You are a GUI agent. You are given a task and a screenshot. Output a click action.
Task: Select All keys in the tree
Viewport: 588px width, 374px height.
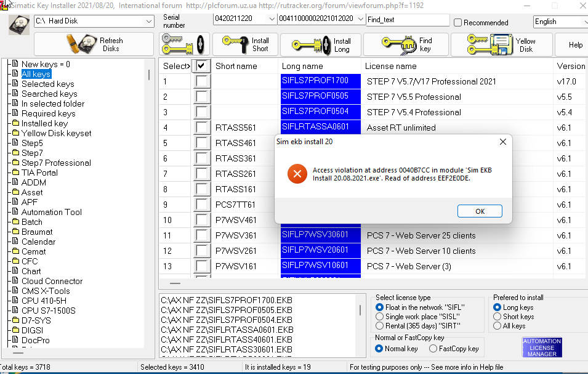tap(36, 75)
